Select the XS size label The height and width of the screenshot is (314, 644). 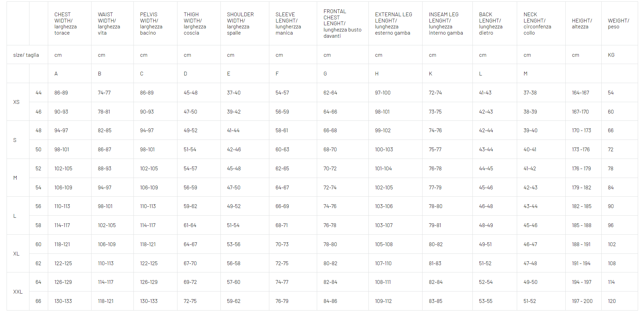tap(16, 102)
